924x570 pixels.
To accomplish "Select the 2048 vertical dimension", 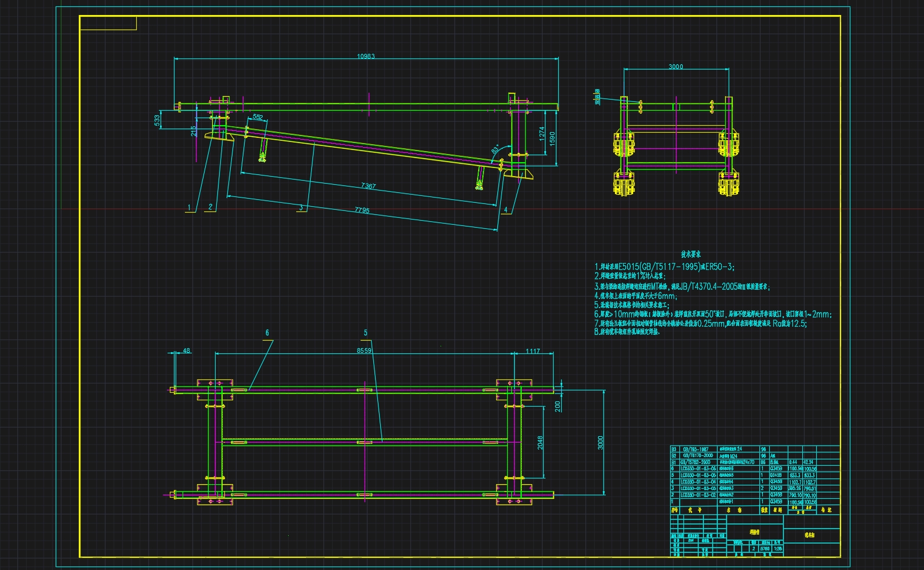I will [x=540, y=443].
